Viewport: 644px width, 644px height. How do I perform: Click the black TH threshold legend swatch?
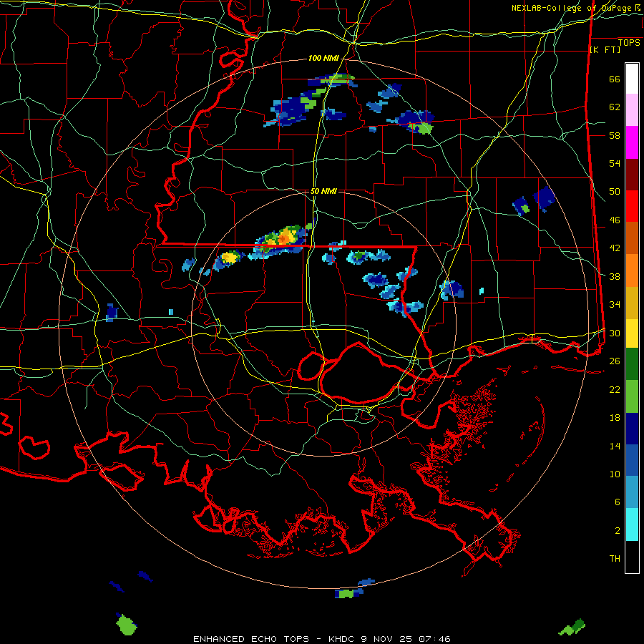click(x=632, y=557)
